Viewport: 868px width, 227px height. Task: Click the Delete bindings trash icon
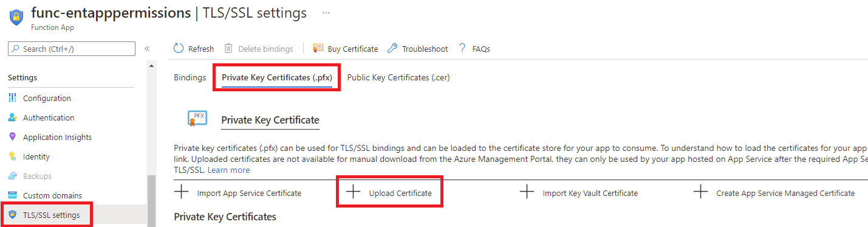228,49
